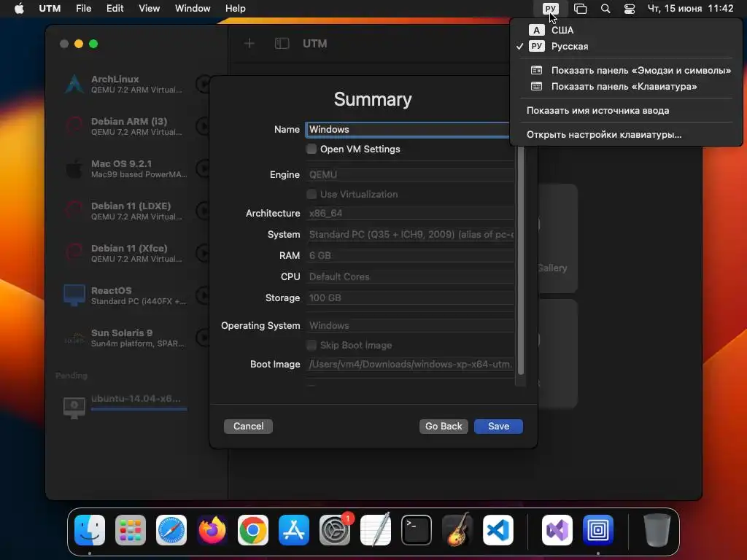This screenshot has height=560, width=747.
Task: Click the Debian 11 (Xfce) swirl icon
Action: point(74,253)
